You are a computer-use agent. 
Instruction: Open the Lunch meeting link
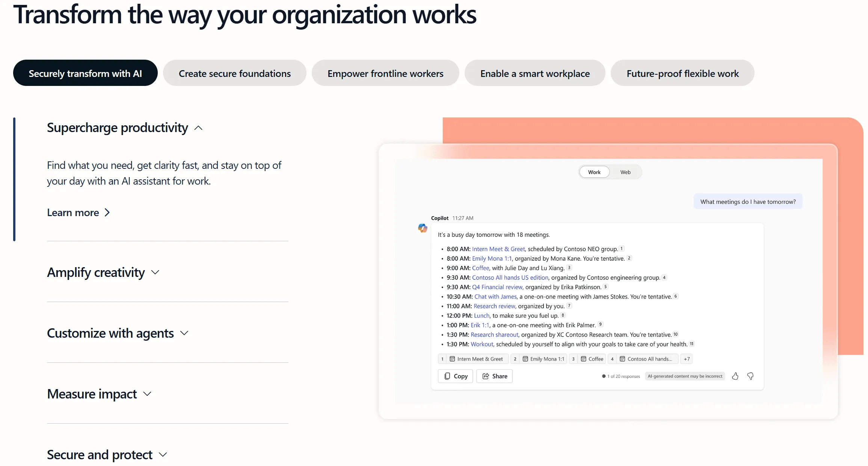tap(482, 316)
